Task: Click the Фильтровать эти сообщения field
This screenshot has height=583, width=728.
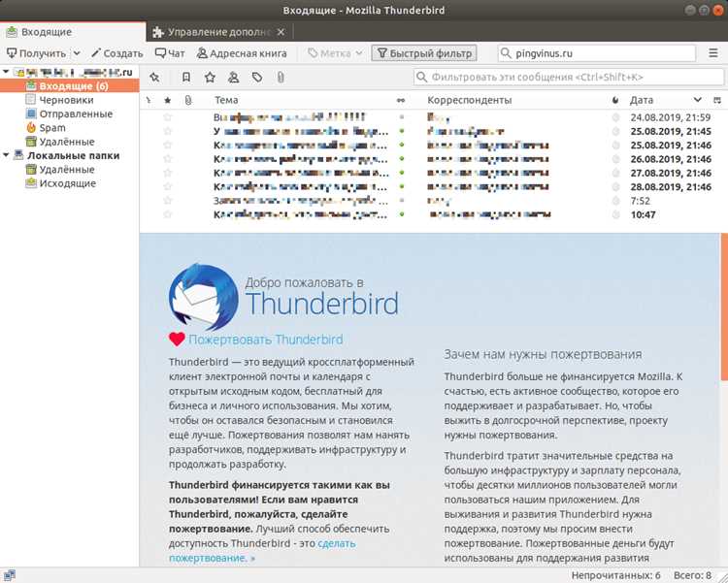Action: 568,77
